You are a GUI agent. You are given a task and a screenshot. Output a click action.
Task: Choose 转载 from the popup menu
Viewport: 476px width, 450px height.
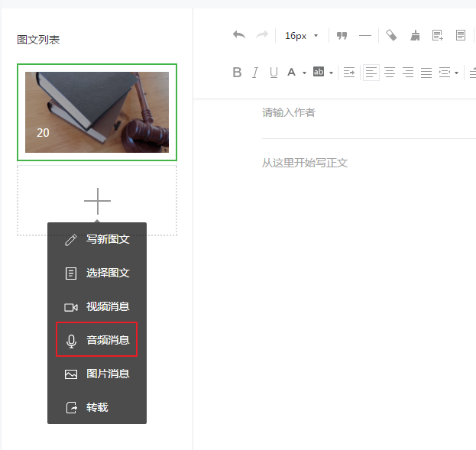[x=97, y=407]
